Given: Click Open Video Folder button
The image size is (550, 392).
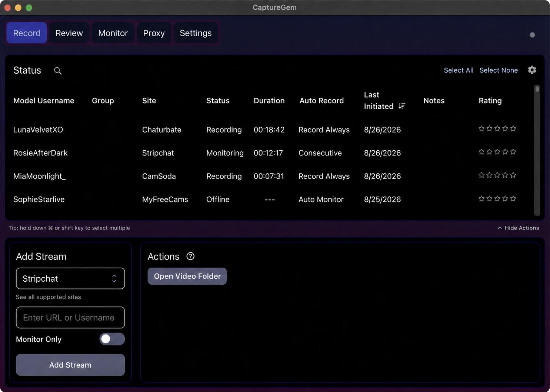Looking at the screenshot, I should point(187,276).
